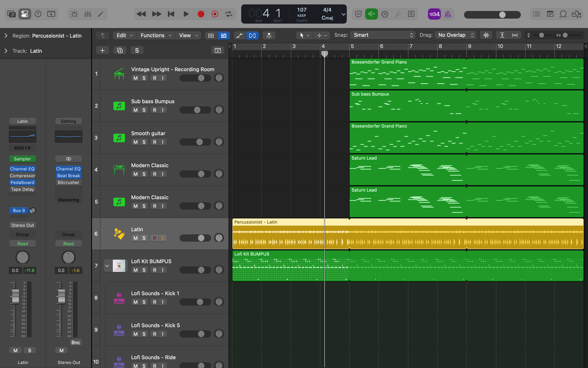Click the Record button in transport
The width and height of the screenshot is (588, 368).
201,14
